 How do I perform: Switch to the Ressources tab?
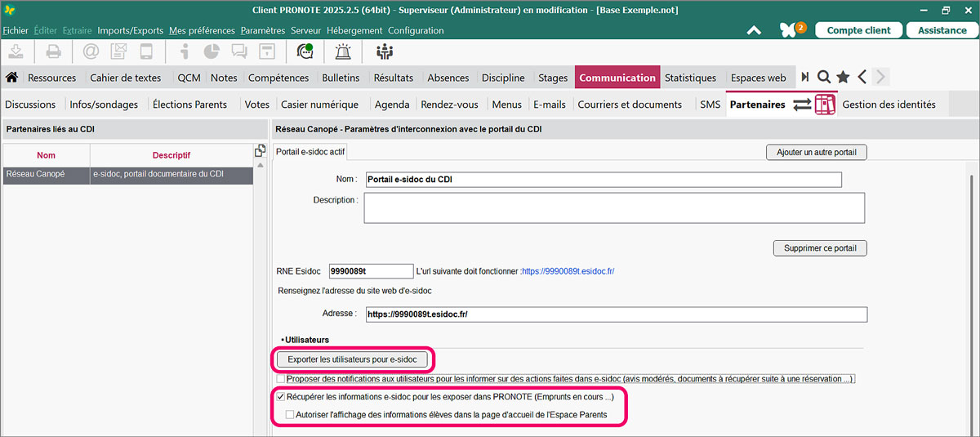point(52,78)
